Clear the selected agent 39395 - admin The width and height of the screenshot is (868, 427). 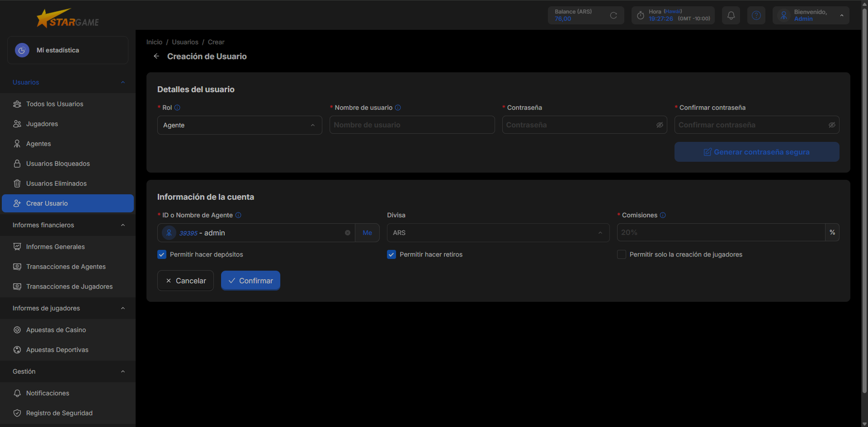coord(348,233)
